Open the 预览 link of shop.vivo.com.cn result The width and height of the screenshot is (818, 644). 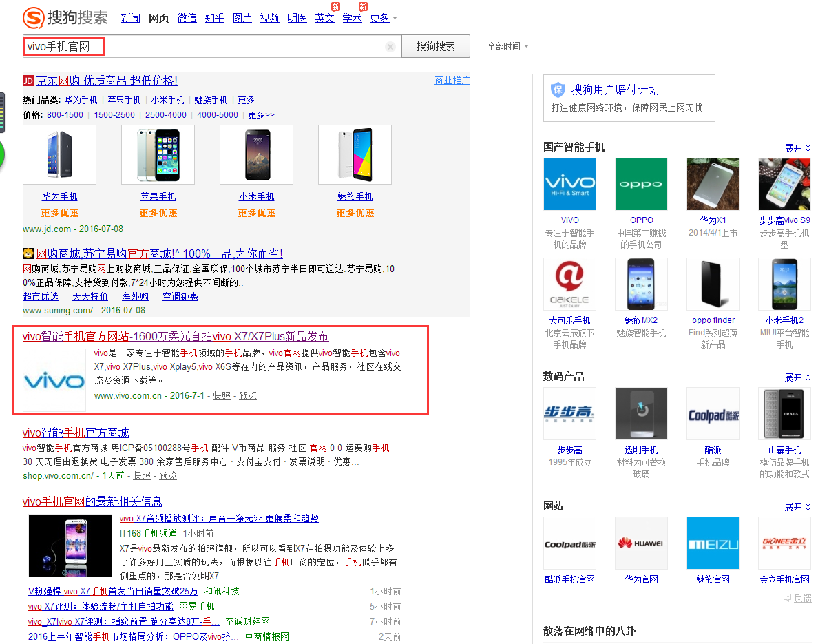click(168, 475)
